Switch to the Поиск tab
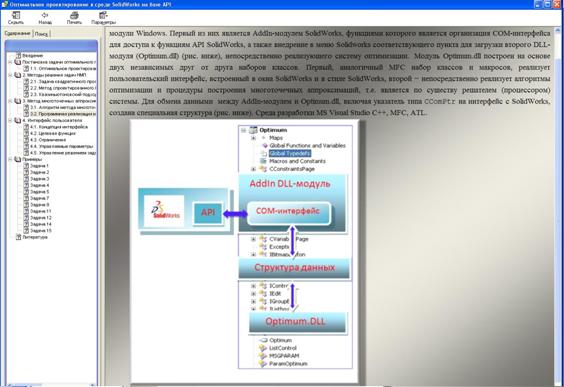The image size is (564, 387). click(41, 33)
